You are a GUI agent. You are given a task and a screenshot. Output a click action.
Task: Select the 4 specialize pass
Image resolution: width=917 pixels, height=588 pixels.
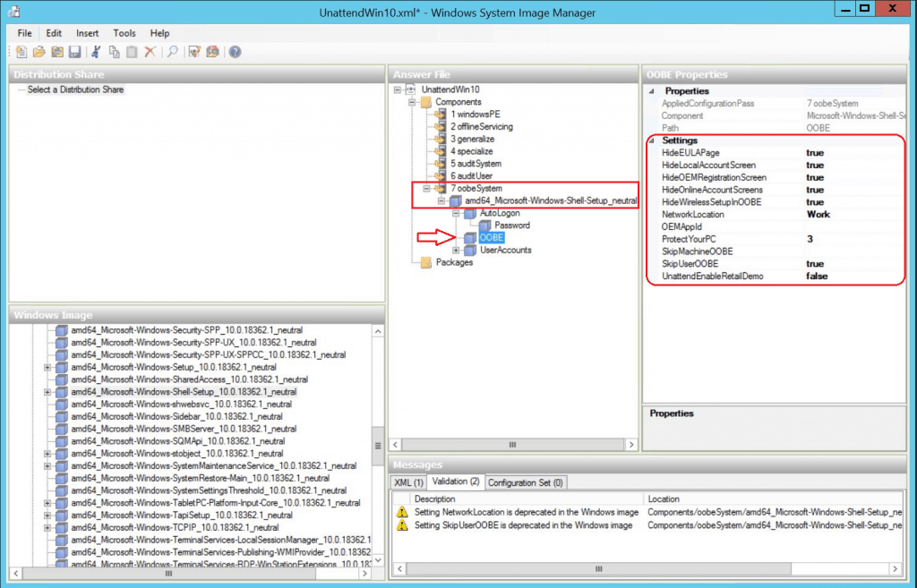[x=471, y=151]
